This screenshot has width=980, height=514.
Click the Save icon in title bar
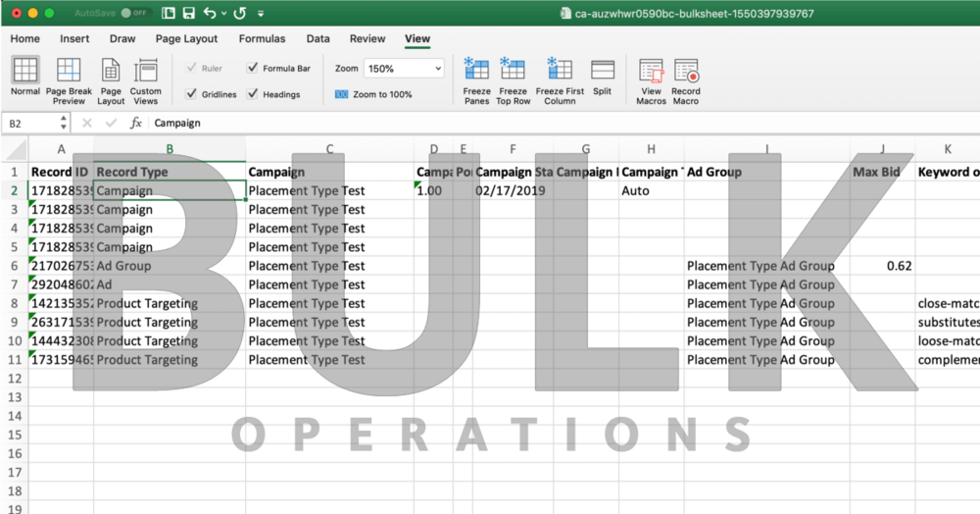[188, 13]
